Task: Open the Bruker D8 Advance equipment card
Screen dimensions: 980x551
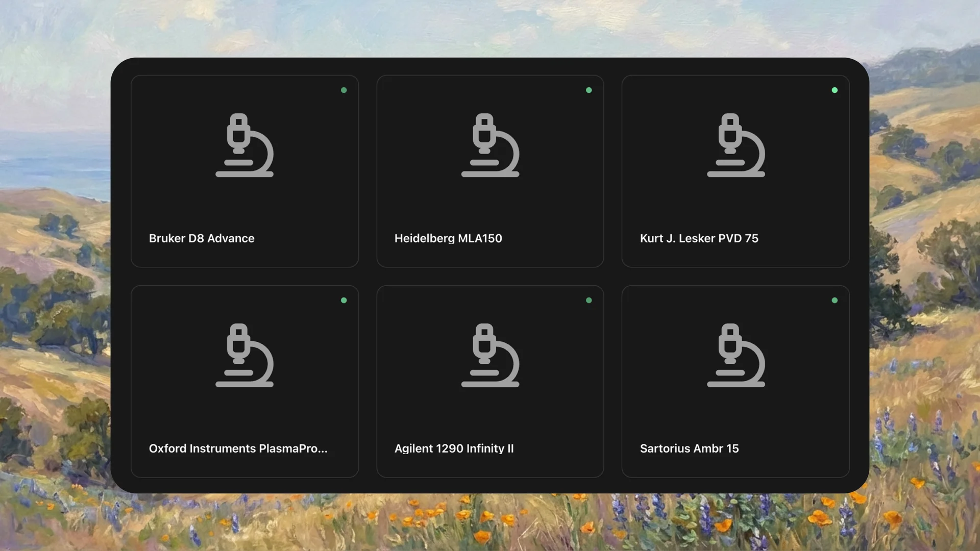Action: (x=245, y=171)
